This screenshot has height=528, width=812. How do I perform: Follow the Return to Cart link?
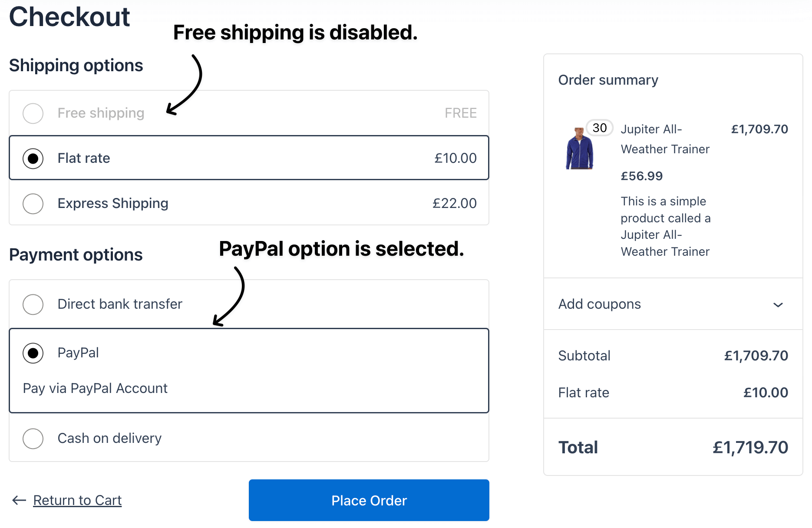[x=77, y=500]
